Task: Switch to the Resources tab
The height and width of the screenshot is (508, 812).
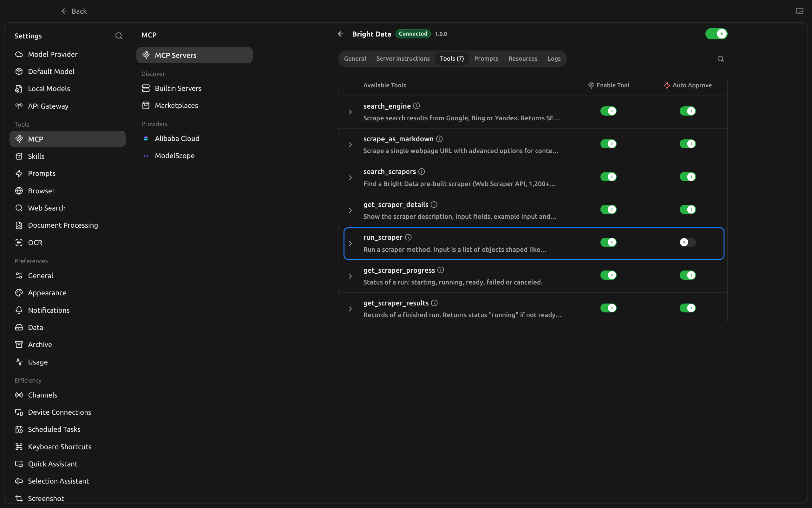Action: pos(523,58)
